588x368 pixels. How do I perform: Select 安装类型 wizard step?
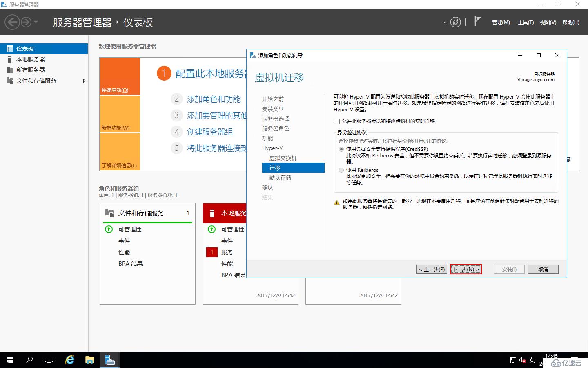[273, 109]
